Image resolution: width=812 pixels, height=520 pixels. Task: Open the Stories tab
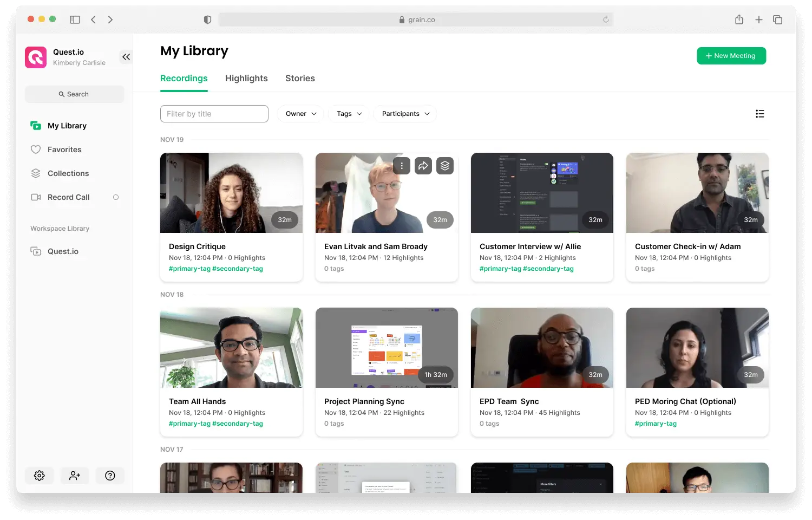point(300,78)
